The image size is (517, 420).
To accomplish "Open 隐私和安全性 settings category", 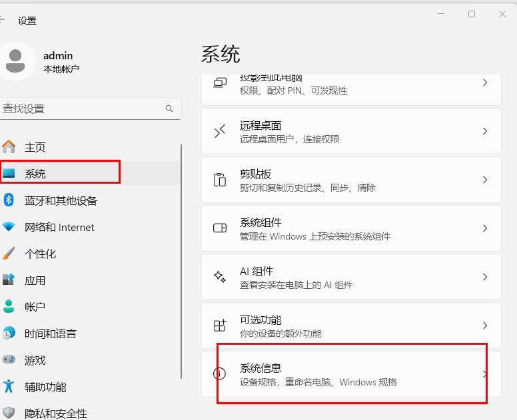I will pyautogui.click(x=90, y=413).
